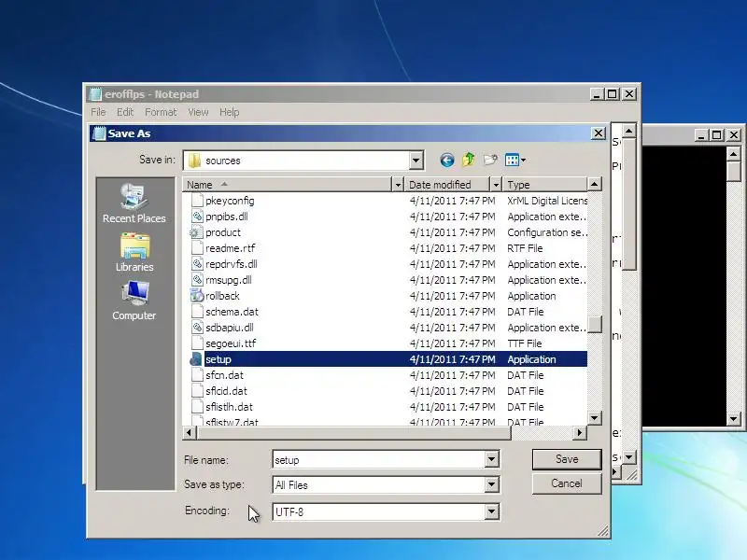Close the Save As dialog

pos(599,133)
